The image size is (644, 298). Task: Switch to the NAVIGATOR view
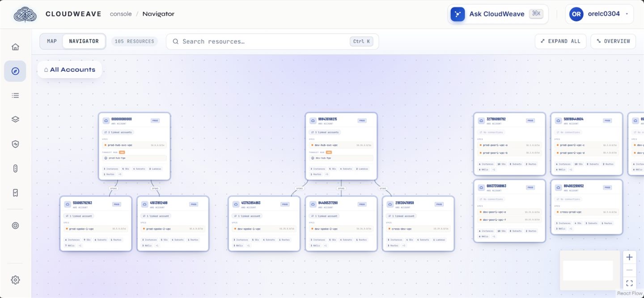tap(84, 41)
